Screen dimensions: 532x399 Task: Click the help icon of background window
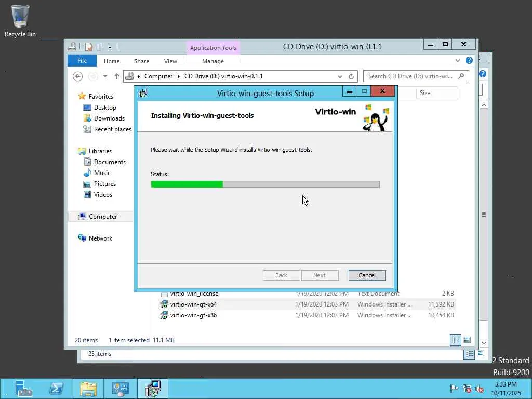click(483, 74)
